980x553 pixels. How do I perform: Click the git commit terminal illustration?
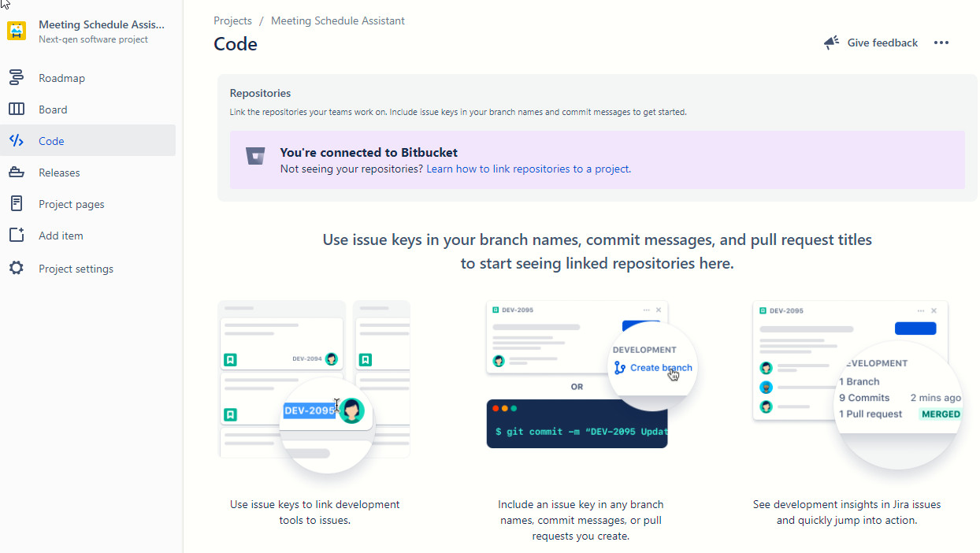pyautogui.click(x=577, y=425)
